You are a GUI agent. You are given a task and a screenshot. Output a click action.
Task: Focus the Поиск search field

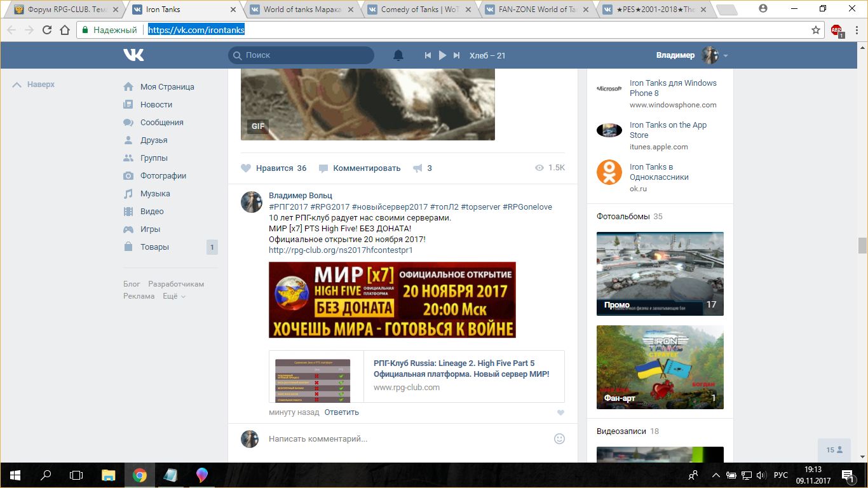coord(301,55)
